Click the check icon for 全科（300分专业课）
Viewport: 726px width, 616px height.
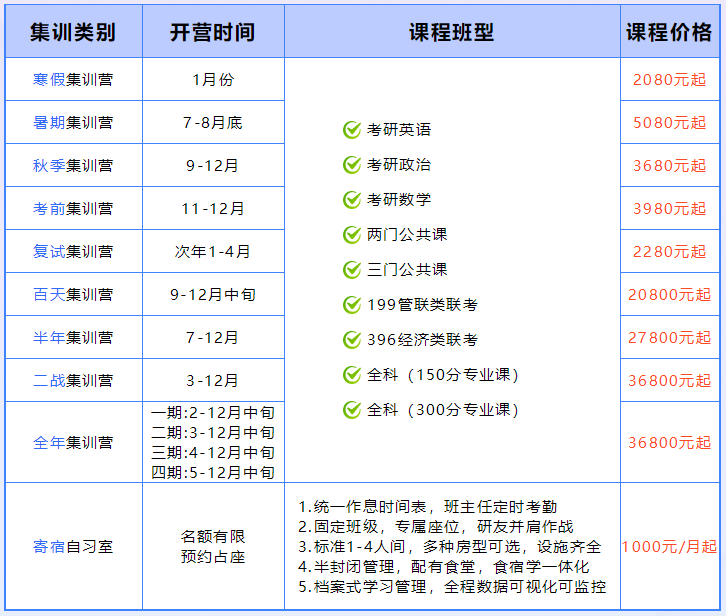(352, 410)
